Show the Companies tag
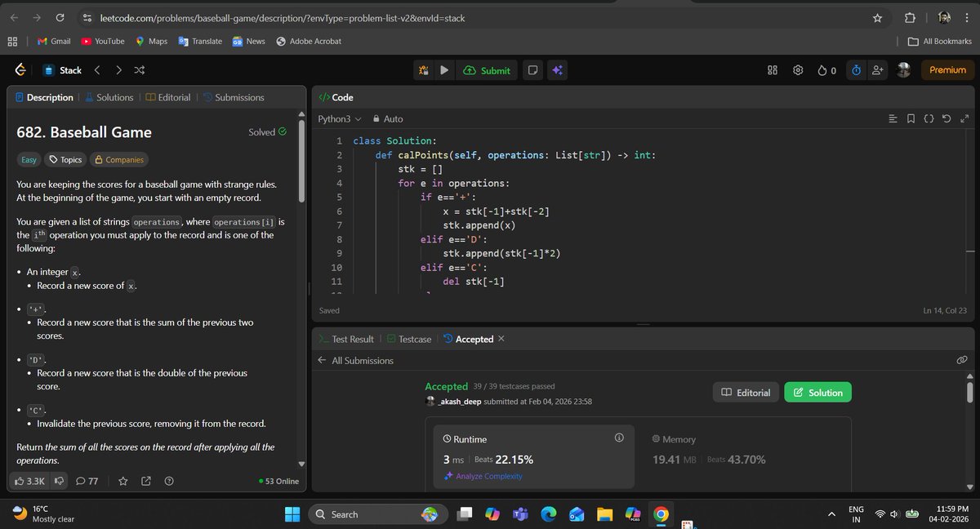This screenshot has width=980, height=529. tap(118, 160)
